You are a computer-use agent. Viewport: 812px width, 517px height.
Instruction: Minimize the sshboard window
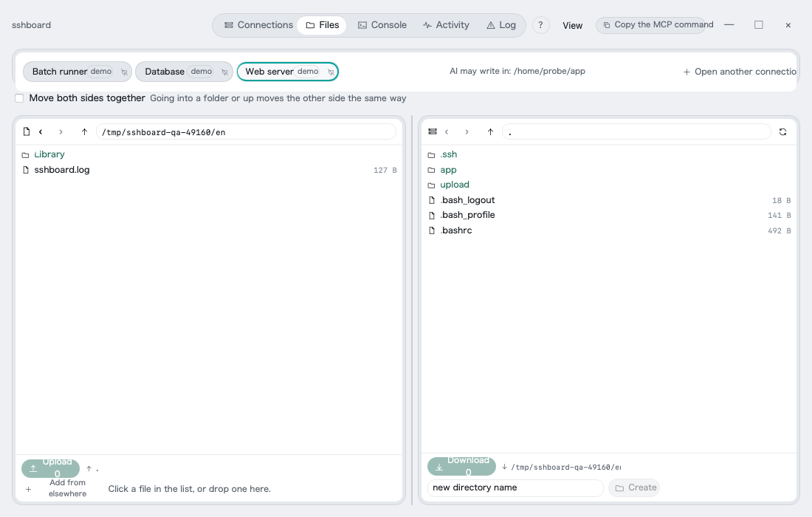729,25
